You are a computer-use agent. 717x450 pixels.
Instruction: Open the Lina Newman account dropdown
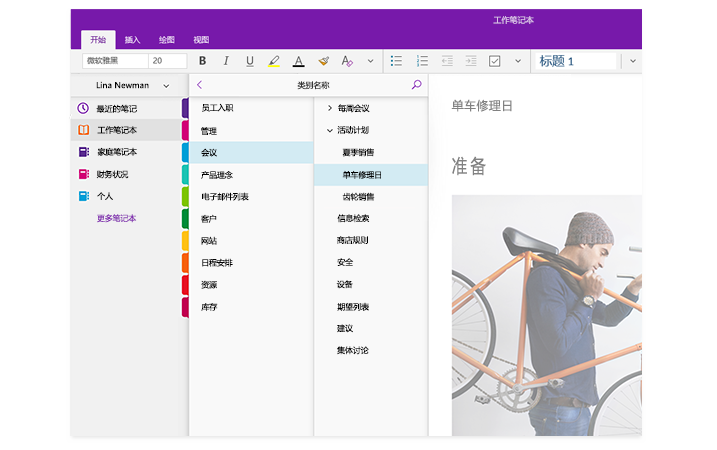[x=166, y=86]
